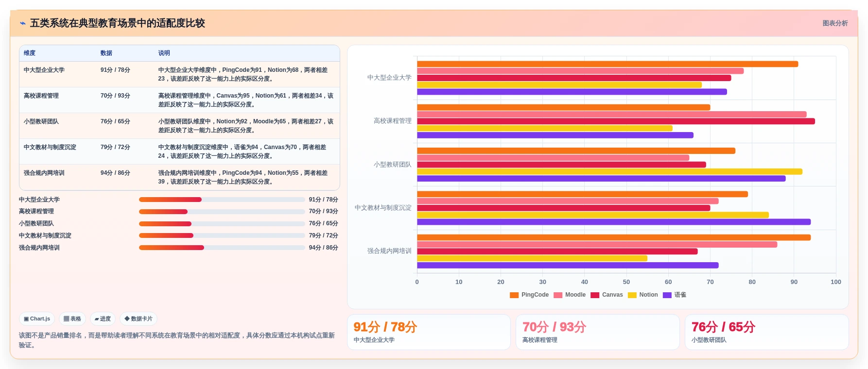This screenshot has height=369, width=868.
Task: Click x-axis tick label 100
Action: click(x=836, y=282)
